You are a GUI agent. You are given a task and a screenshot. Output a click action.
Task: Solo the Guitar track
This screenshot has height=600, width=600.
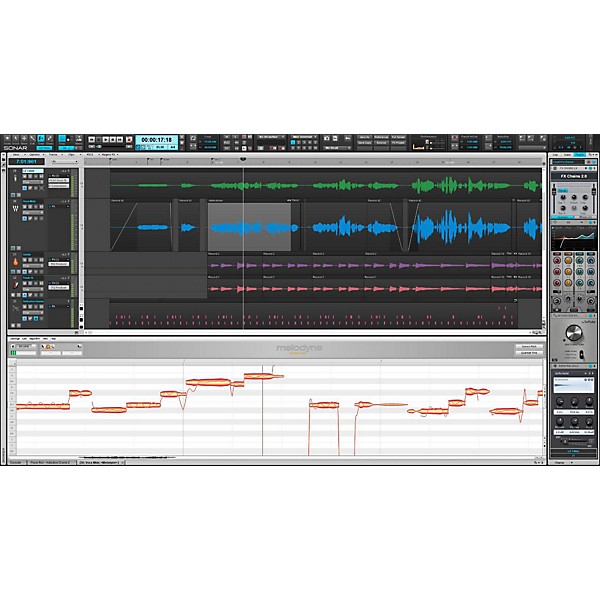[x=30, y=260]
